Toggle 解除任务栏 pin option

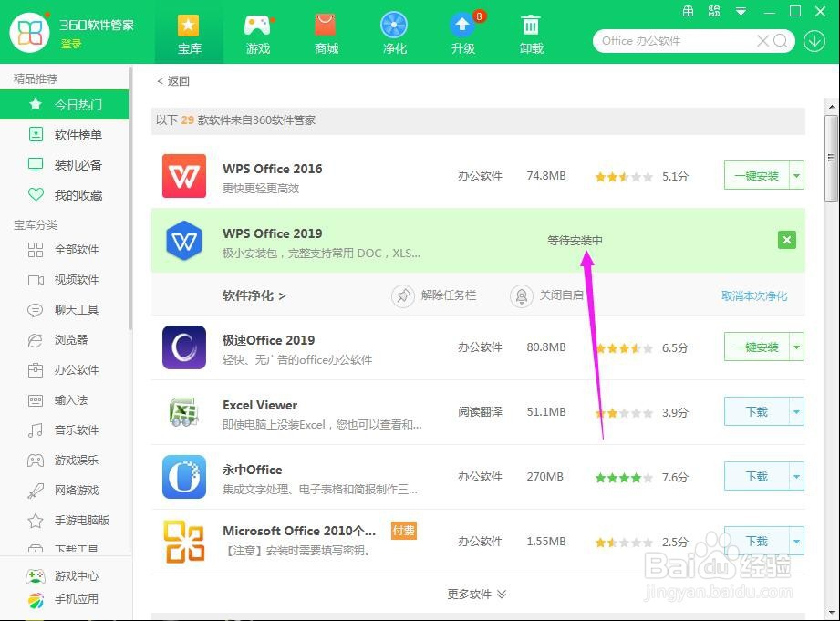pos(434,295)
